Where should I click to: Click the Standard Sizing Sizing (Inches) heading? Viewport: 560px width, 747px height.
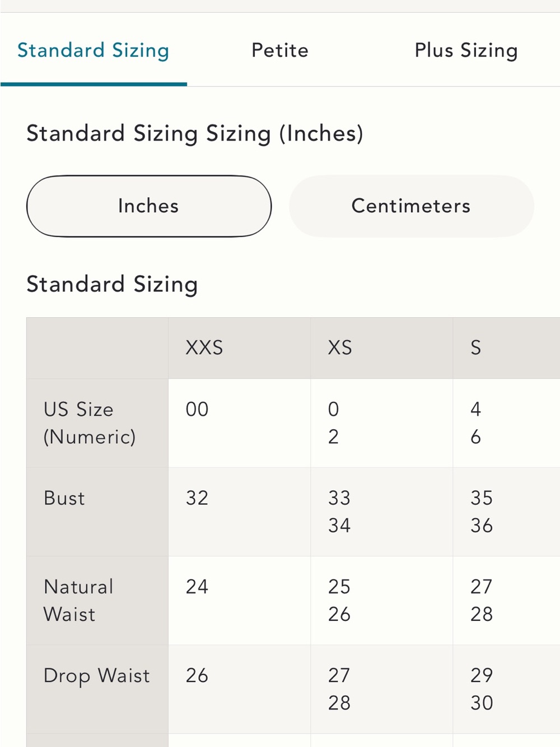pyautogui.click(x=195, y=134)
